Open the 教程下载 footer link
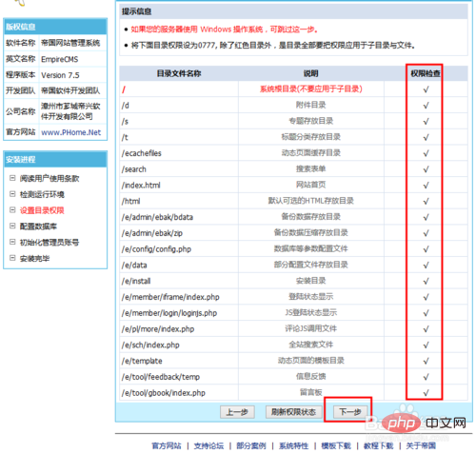The height and width of the screenshot is (454, 476). [378, 445]
